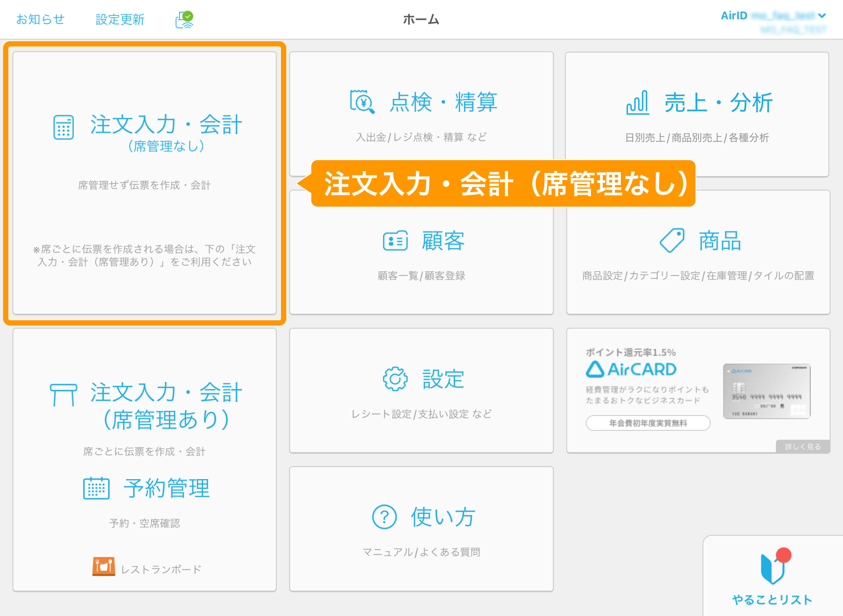Open 注文入力・会計（席管理あり） title
The height and width of the screenshot is (616, 843).
click(166, 405)
